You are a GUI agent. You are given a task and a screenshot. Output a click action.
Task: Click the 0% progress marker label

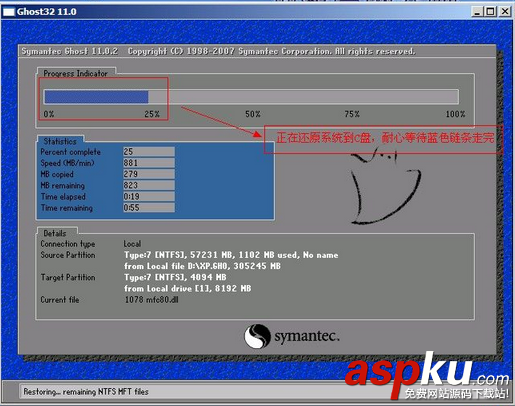[49, 114]
